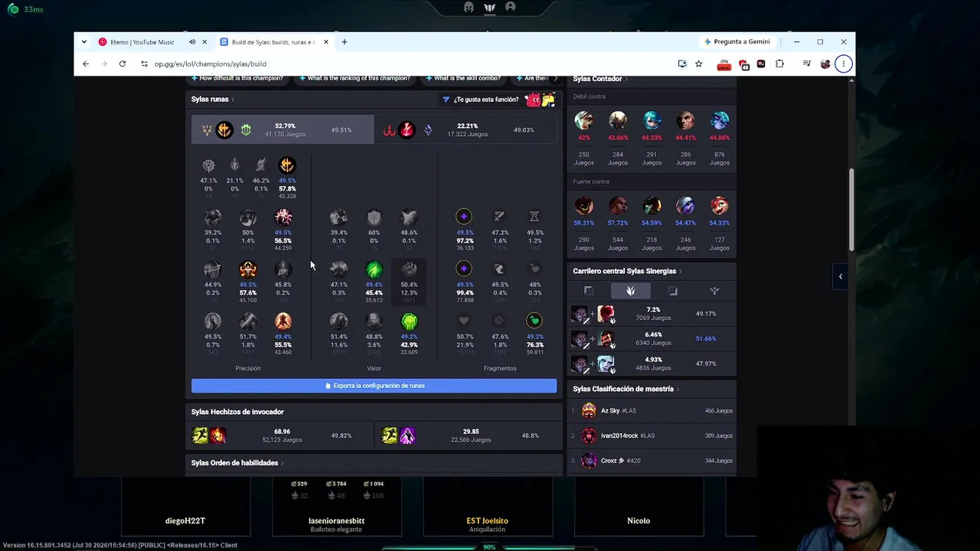Viewport: 980px width, 551px height.
Task: Click the op.gg address bar URL
Action: [211, 64]
